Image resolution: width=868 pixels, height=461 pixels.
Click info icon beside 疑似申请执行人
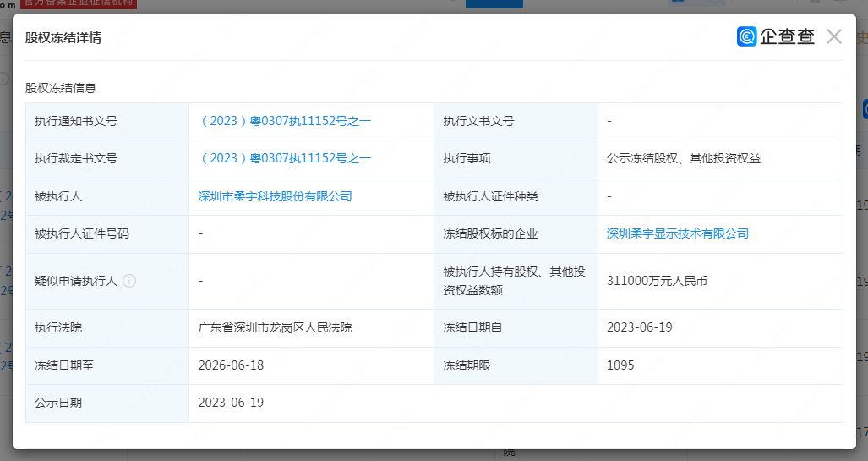coord(129,281)
